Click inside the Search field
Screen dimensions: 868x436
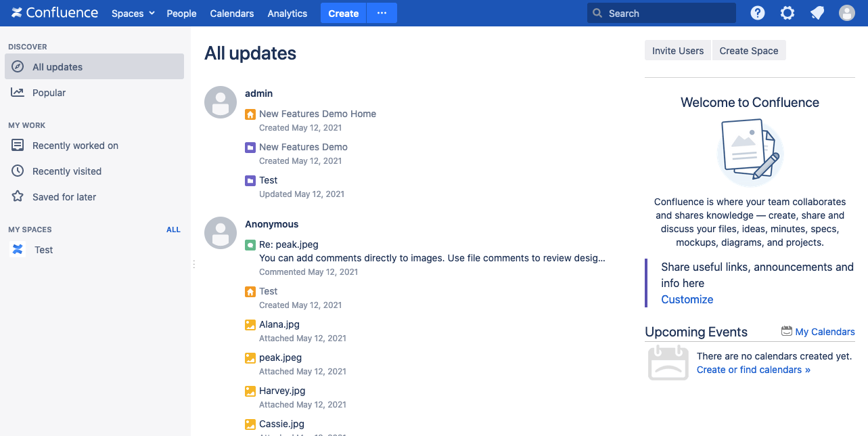[660, 12]
